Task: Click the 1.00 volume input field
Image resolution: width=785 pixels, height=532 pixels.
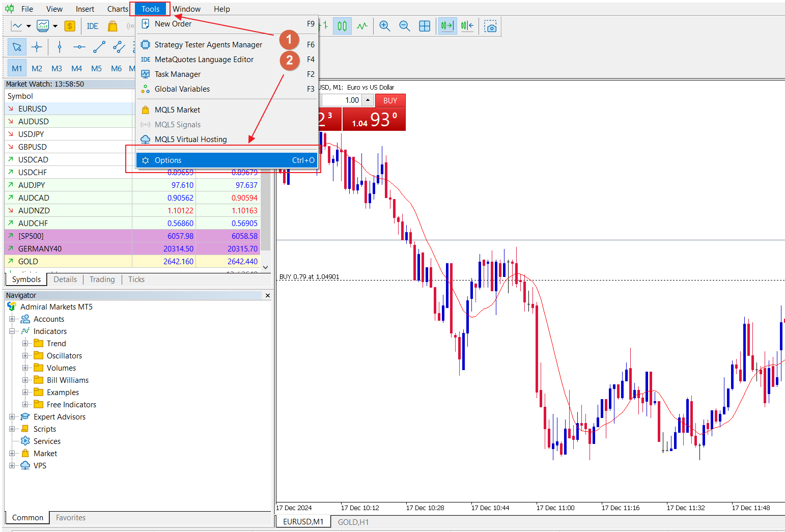Action: pyautogui.click(x=341, y=100)
